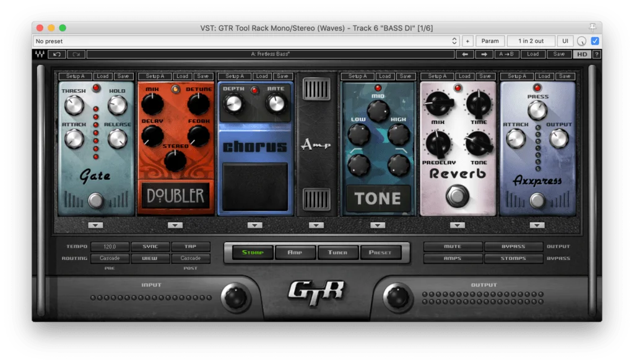Screen dimensions: 634x364
Task: Open the dropdown arrow below the Reverb pedal
Action: tap(458, 225)
